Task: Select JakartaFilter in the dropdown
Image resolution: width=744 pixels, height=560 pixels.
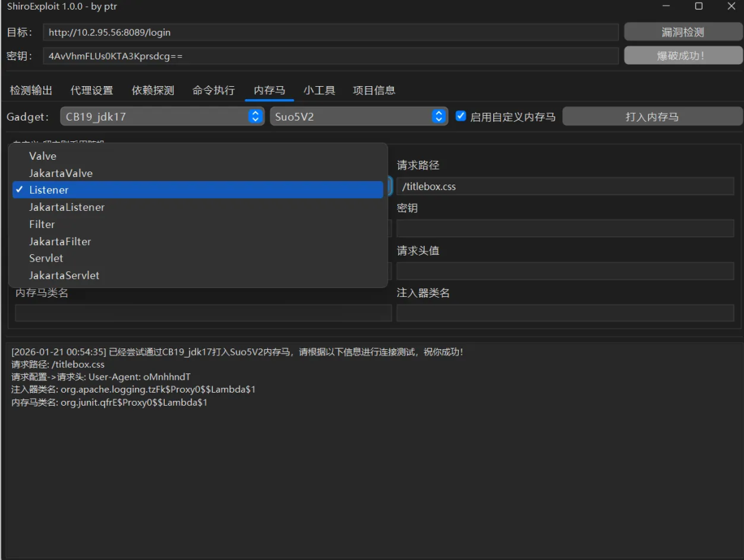Action: [198, 241]
